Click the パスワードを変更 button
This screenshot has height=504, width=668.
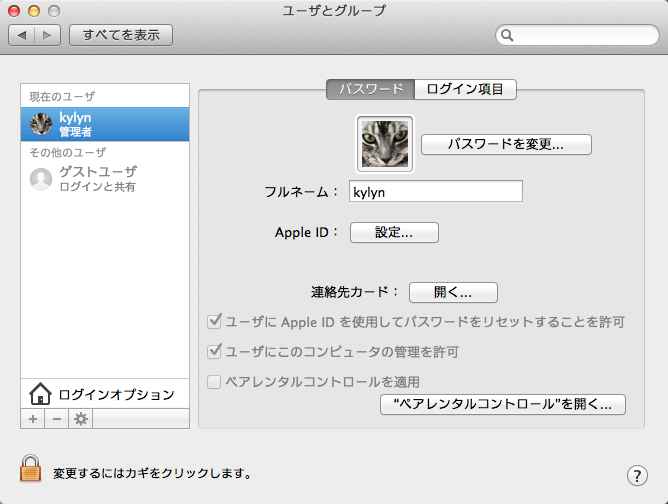[506, 144]
